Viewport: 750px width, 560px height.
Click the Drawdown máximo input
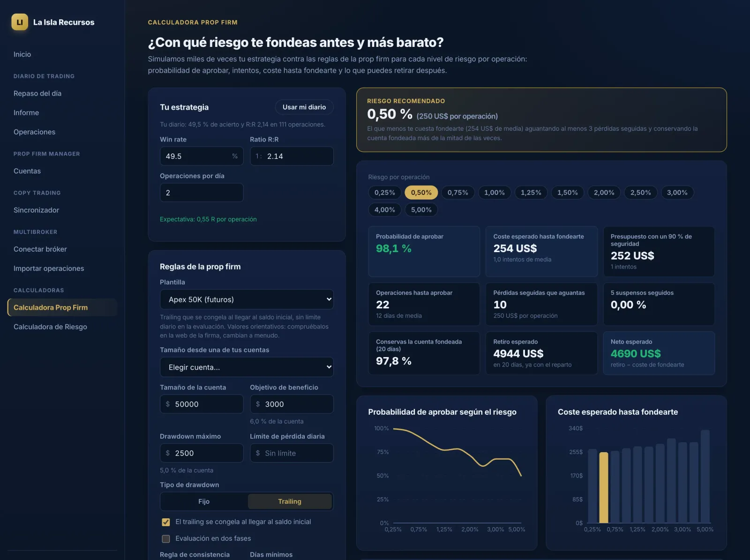coord(202,453)
